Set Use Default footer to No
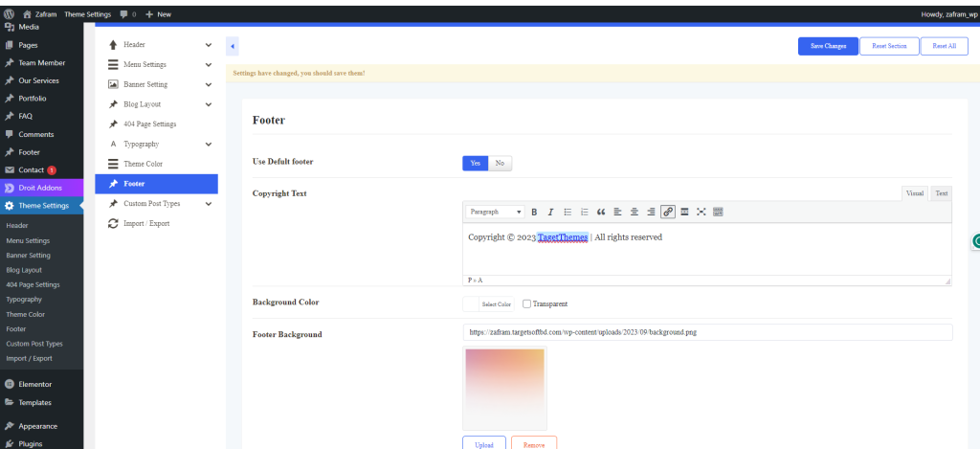Image resolution: width=980 pixels, height=449 pixels. point(500,163)
